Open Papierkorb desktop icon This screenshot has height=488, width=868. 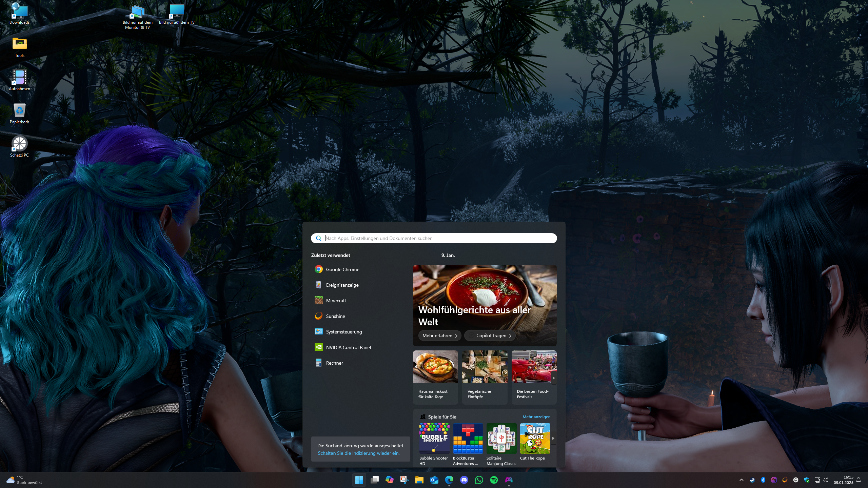click(19, 114)
